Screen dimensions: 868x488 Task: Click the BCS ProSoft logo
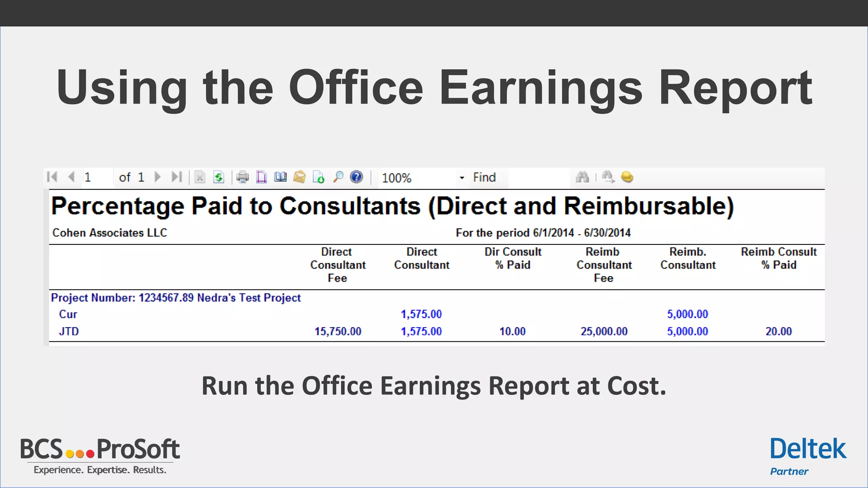pos(100,456)
